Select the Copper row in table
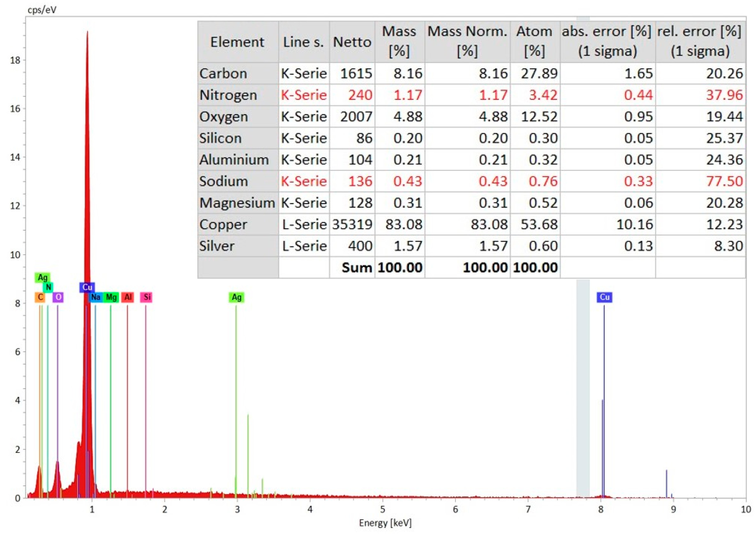Viewport: 756px width, 534px height. pyautogui.click(x=223, y=225)
